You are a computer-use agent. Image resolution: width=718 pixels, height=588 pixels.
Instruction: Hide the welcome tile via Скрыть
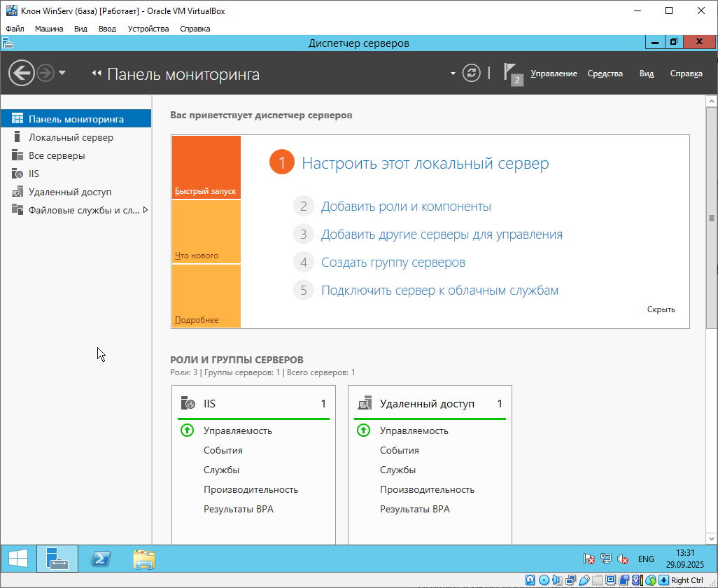[x=661, y=309]
